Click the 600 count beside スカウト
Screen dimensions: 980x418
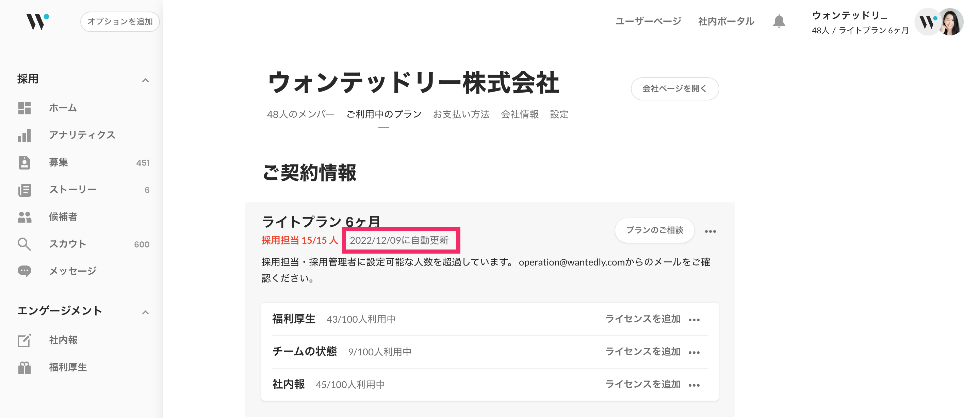tap(142, 244)
